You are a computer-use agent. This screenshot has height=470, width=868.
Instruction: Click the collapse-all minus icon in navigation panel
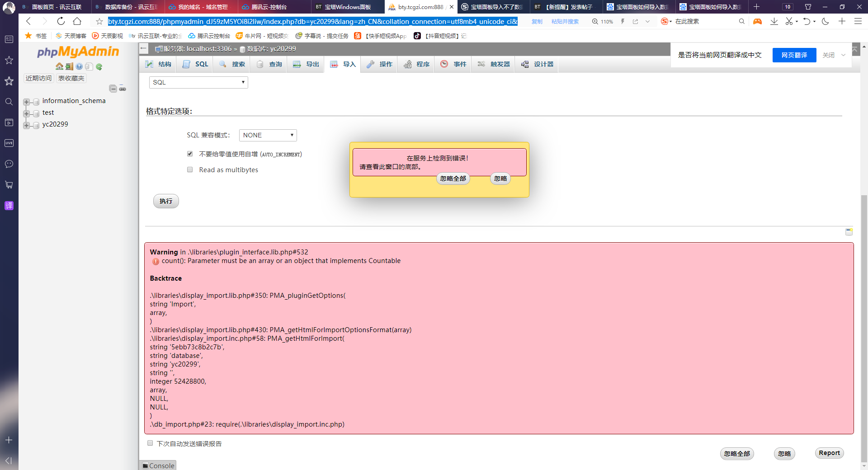(x=113, y=89)
